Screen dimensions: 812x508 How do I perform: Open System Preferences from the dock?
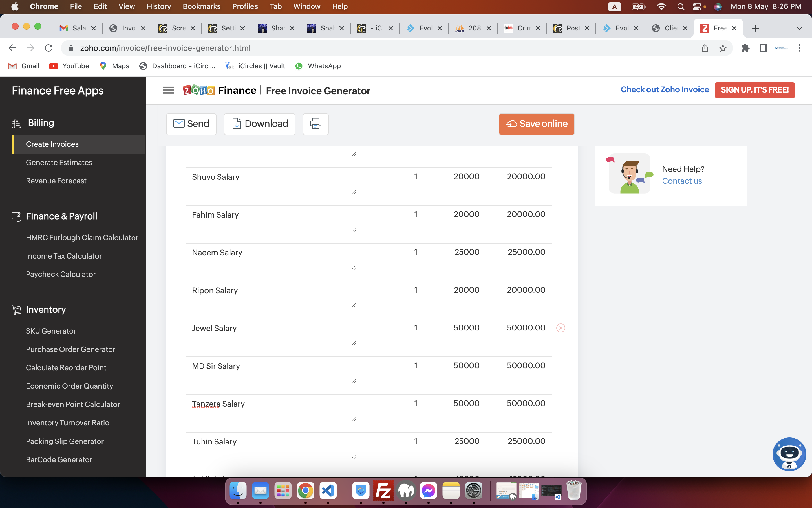point(473,491)
